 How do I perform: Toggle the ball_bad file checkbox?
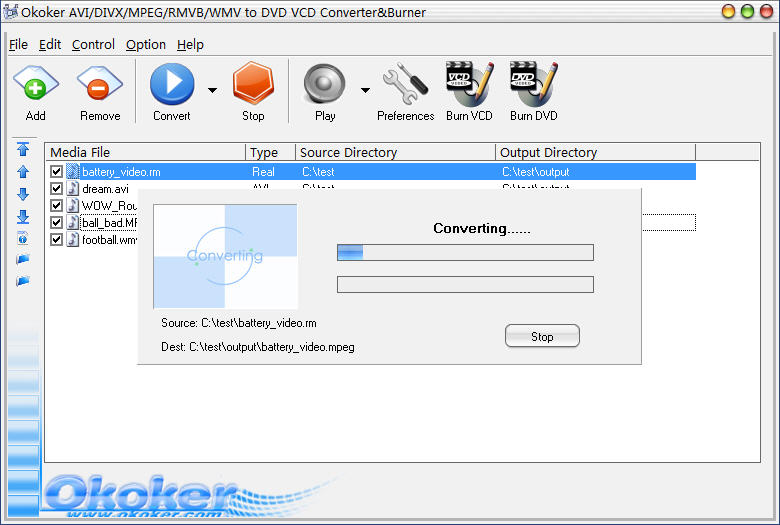click(x=56, y=222)
